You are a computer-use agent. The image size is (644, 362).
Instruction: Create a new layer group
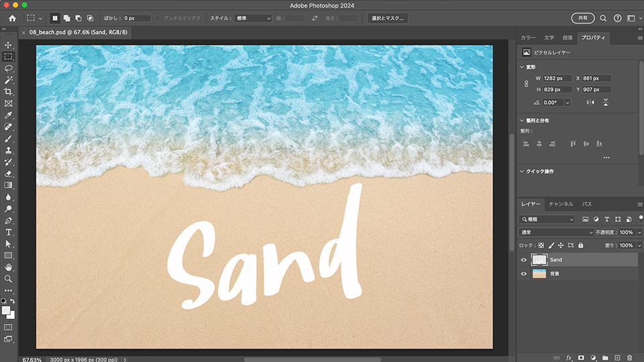click(605, 358)
